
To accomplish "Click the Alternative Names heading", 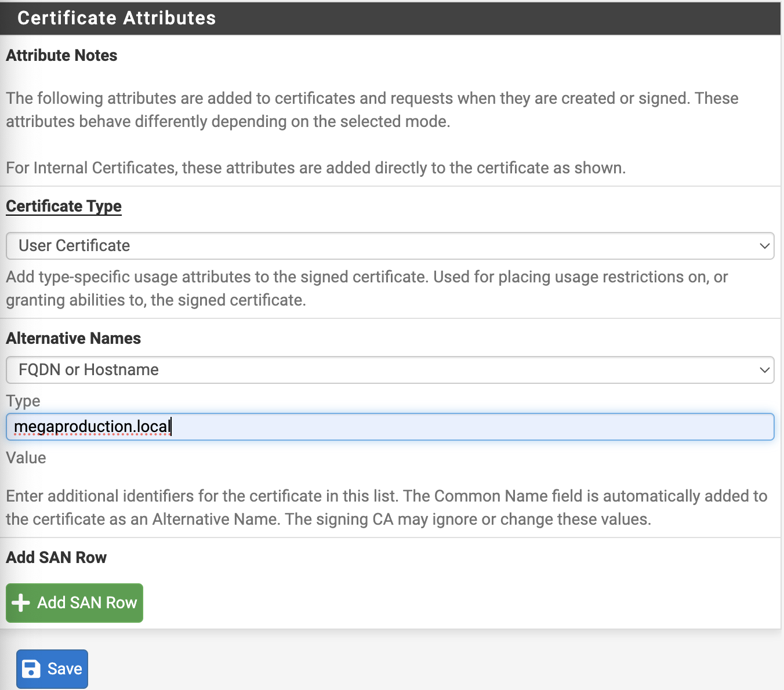I will [73, 339].
